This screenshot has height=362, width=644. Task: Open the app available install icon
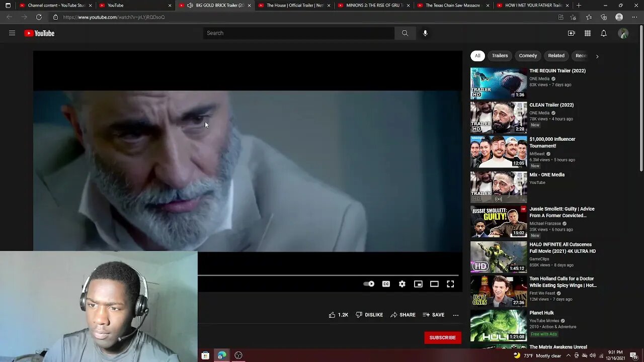tap(560, 17)
